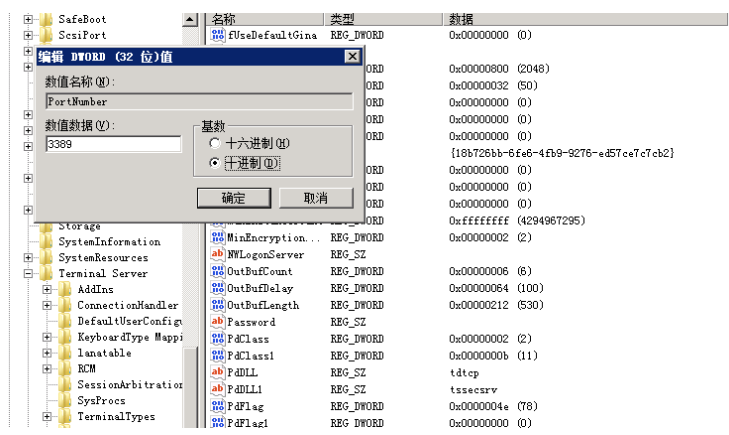729x435 pixels.
Task: Select the DefaultUserConfig tree key
Action: pyautogui.click(x=130, y=321)
